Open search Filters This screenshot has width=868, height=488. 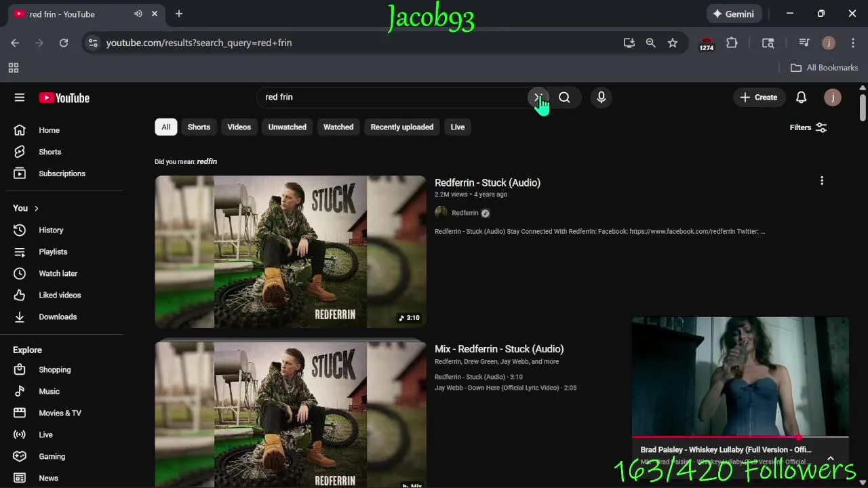808,127
